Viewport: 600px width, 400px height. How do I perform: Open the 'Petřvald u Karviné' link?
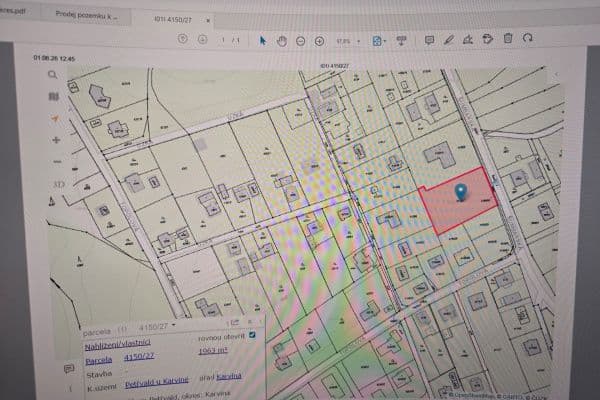157,382
